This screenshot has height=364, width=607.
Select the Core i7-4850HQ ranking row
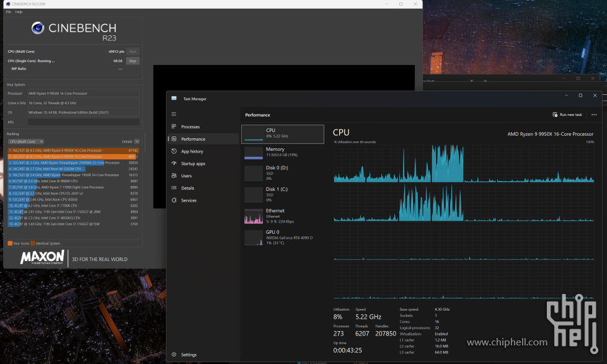coord(73,218)
